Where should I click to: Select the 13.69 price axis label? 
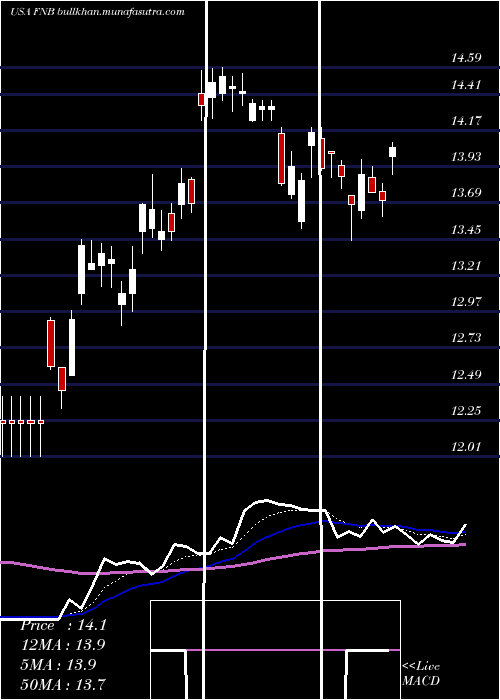pos(466,193)
